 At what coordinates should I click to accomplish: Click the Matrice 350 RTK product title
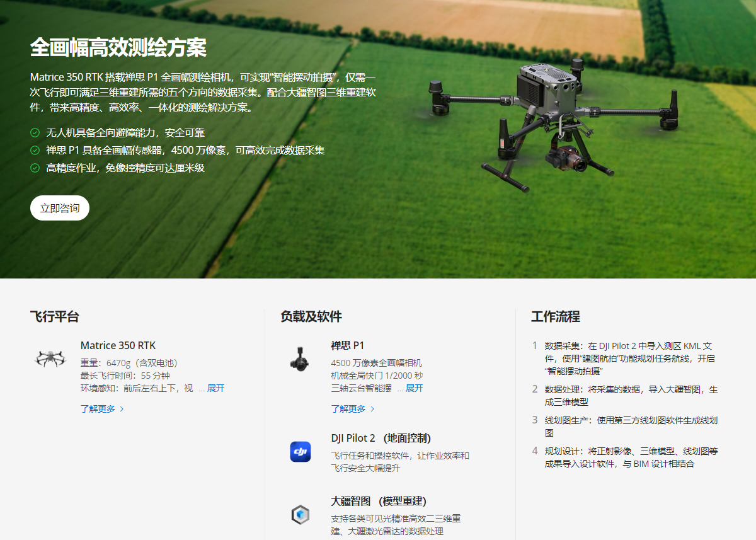(x=118, y=345)
